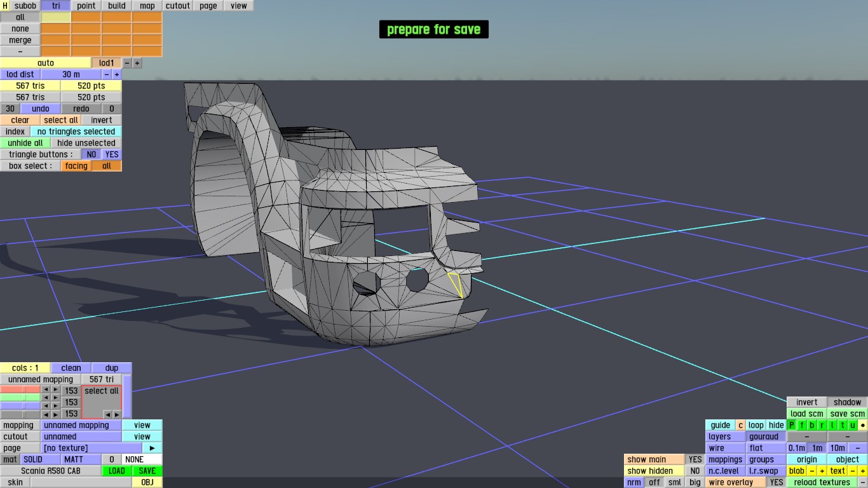Click the blue colour slider

pyautogui.click(x=20, y=406)
